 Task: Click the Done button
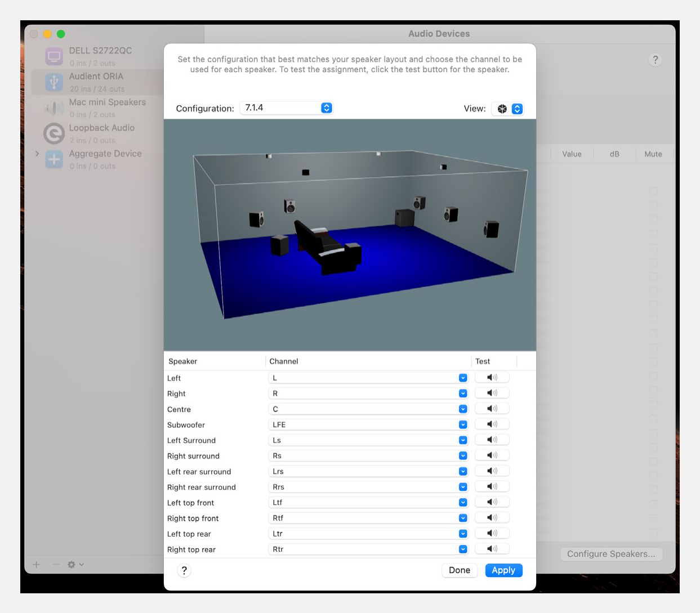[x=460, y=570]
